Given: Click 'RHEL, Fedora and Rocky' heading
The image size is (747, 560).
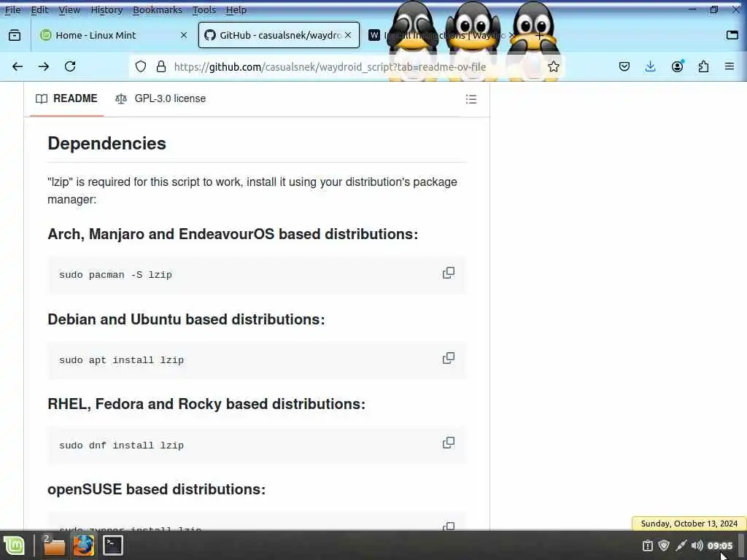Looking at the screenshot, I should (206, 404).
